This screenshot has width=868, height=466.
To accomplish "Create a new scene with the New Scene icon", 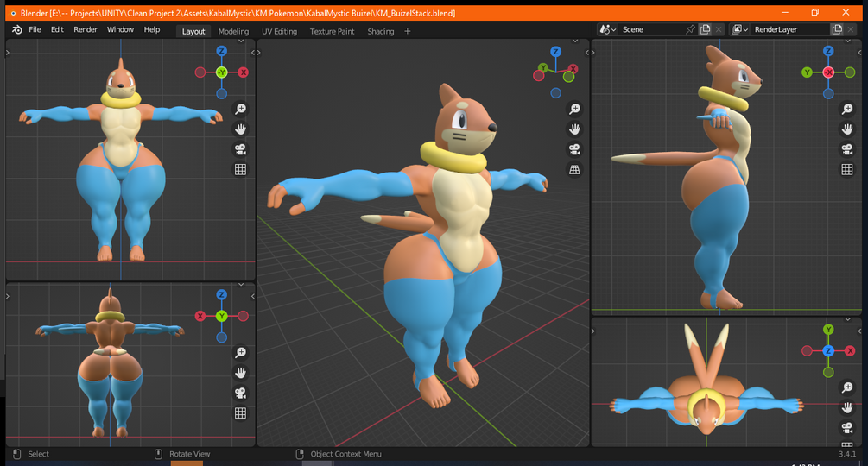I will tap(705, 30).
